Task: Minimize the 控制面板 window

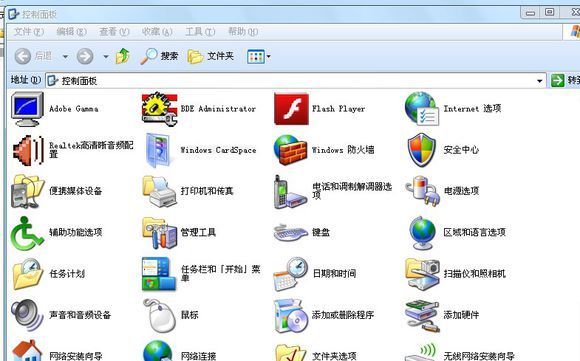Action: tap(530, 13)
